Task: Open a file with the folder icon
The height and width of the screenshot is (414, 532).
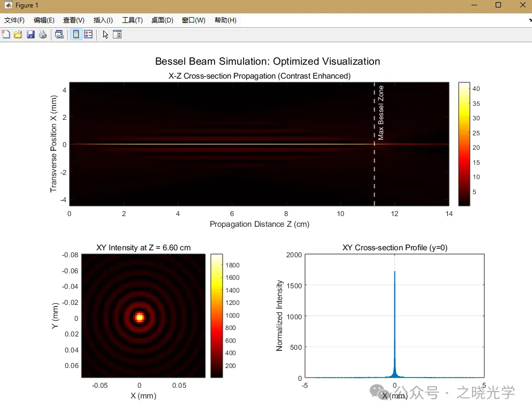Action: pos(18,35)
